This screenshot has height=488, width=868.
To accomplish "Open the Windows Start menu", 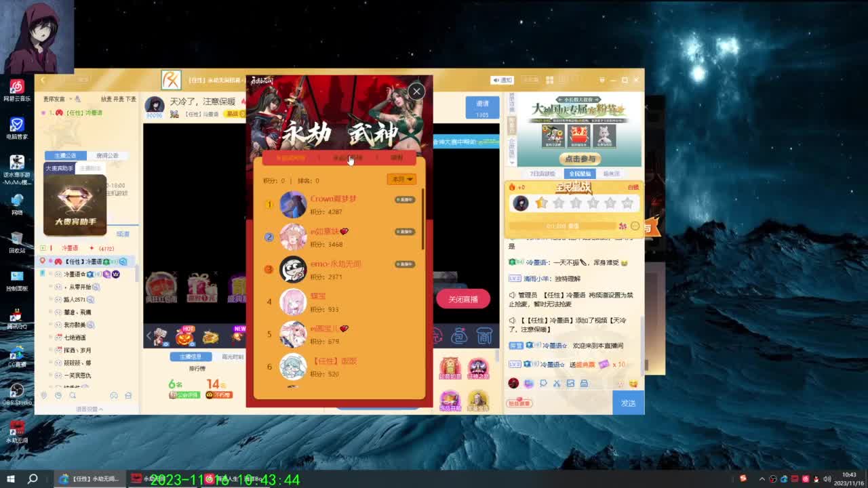I will tap(10, 479).
